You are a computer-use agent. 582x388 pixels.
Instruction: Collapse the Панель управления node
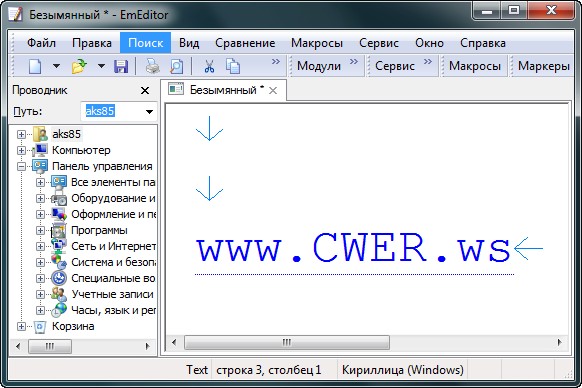[x=22, y=166]
